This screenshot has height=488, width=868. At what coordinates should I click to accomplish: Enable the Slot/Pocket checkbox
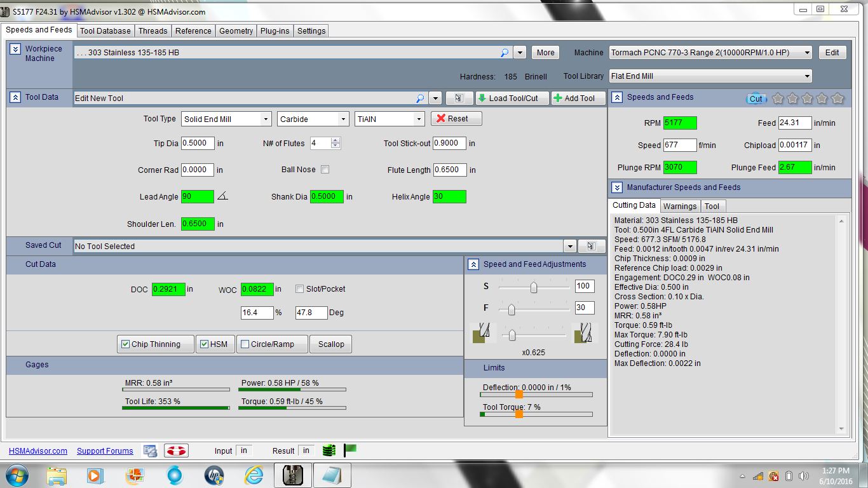click(300, 289)
